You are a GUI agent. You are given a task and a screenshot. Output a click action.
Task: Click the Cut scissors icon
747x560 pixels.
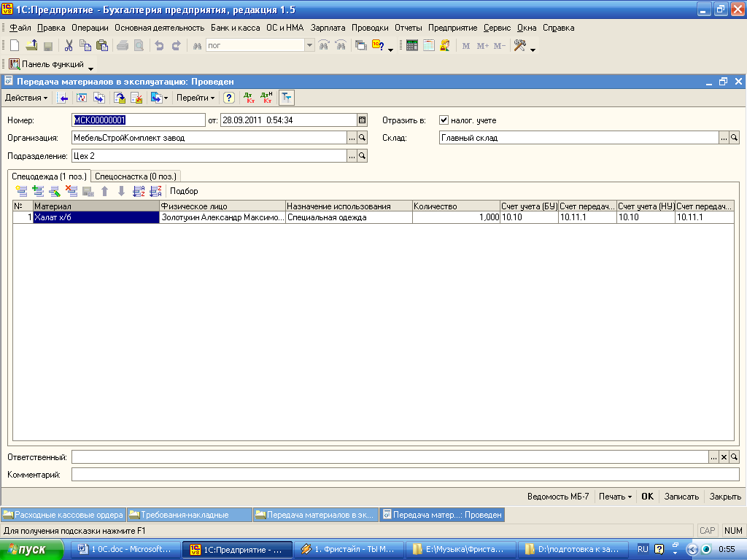pyautogui.click(x=69, y=45)
